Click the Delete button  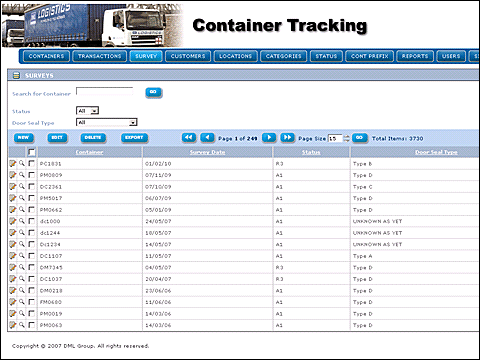coord(93,138)
